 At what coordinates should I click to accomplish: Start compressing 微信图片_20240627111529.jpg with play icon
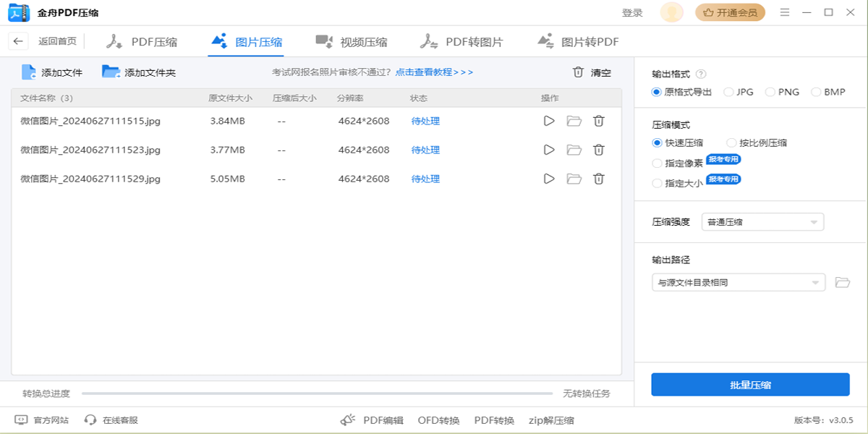click(549, 179)
